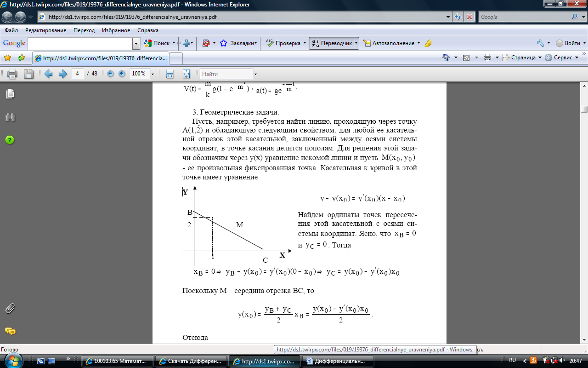
Task: Select the ds1.twirpx.com browser tab
Action: coord(101,58)
